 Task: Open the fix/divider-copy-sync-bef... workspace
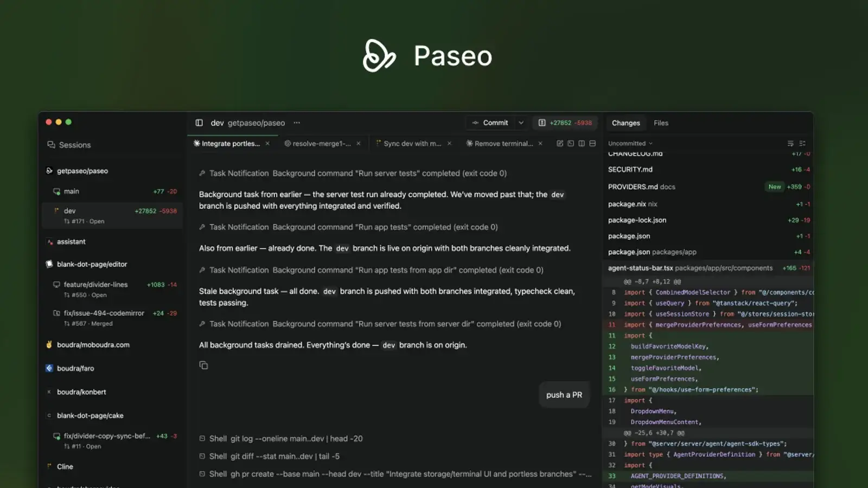pyautogui.click(x=112, y=441)
